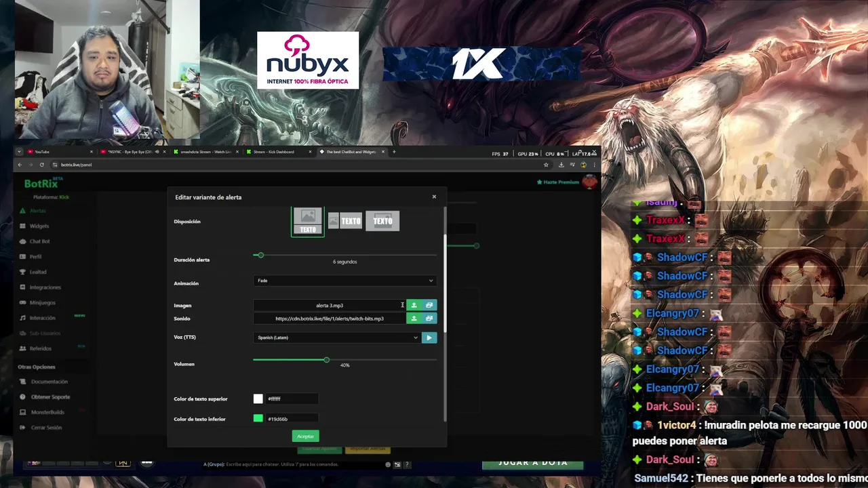
Task: Upload a file for the Sonido field
Action: click(x=414, y=319)
